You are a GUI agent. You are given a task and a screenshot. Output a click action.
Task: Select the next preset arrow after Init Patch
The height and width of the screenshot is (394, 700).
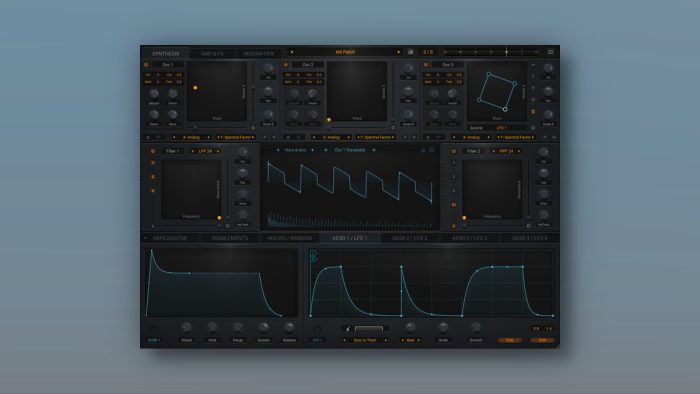pos(399,52)
